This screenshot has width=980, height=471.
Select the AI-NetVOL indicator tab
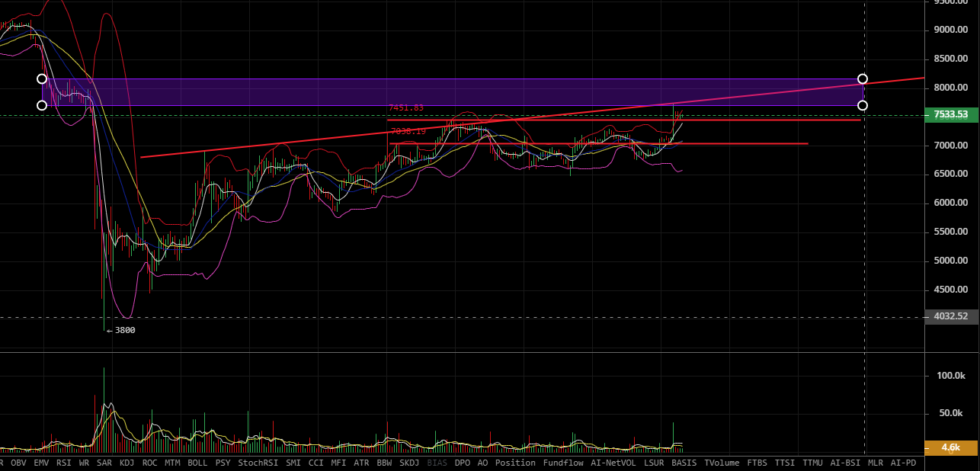613,463
